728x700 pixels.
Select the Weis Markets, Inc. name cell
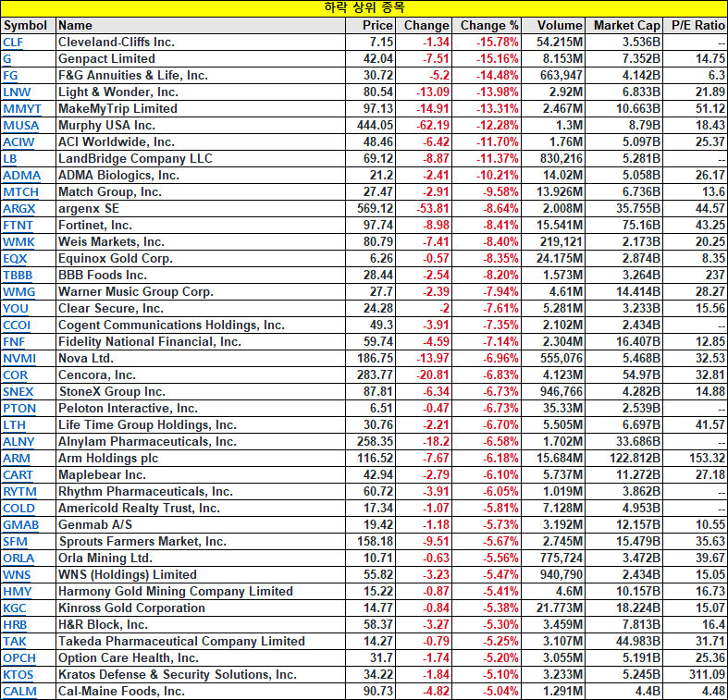click(x=201, y=242)
